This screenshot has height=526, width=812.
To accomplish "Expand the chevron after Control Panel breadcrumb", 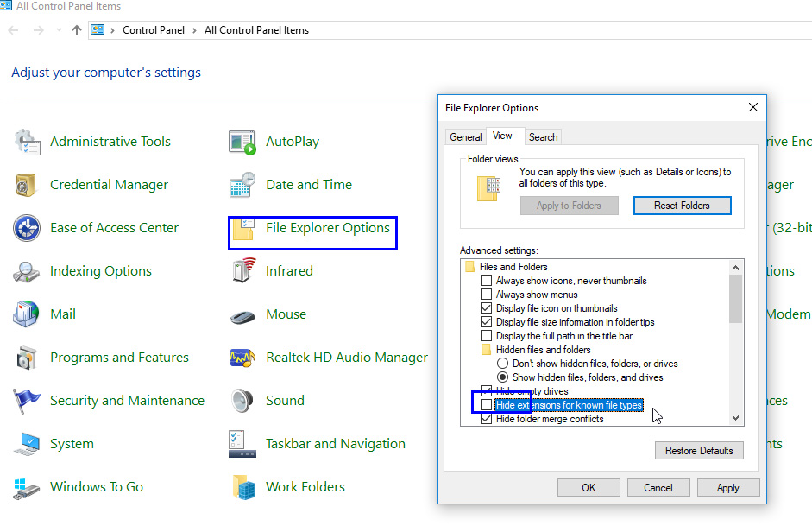I will click(x=194, y=30).
